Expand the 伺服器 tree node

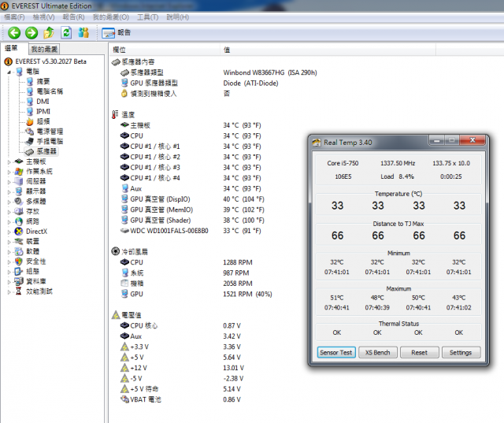click(x=9, y=182)
